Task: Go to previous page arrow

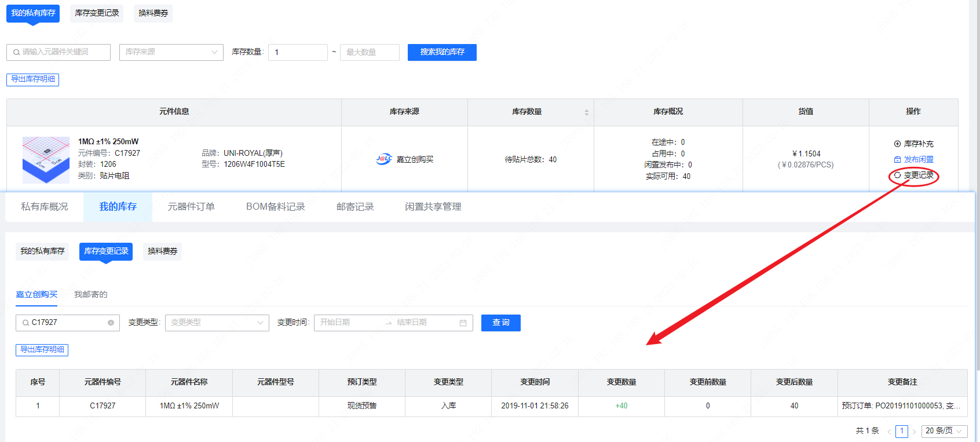Action: pos(889,432)
